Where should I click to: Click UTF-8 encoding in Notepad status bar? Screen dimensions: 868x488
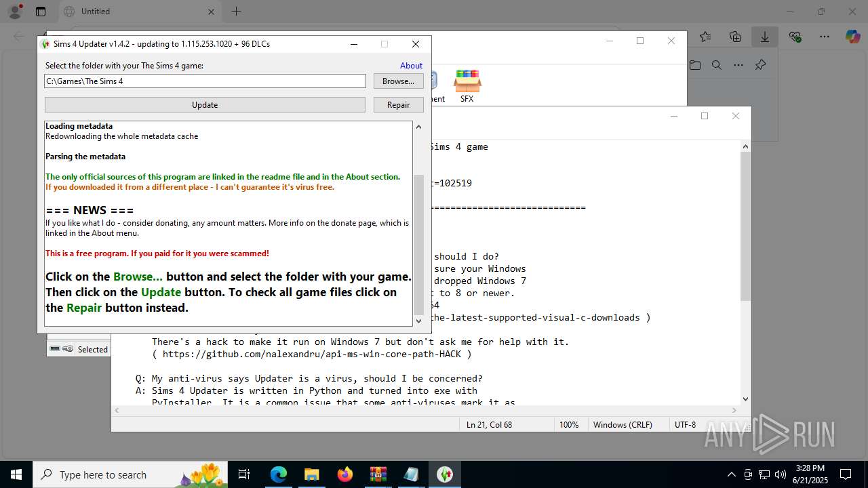pyautogui.click(x=685, y=425)
